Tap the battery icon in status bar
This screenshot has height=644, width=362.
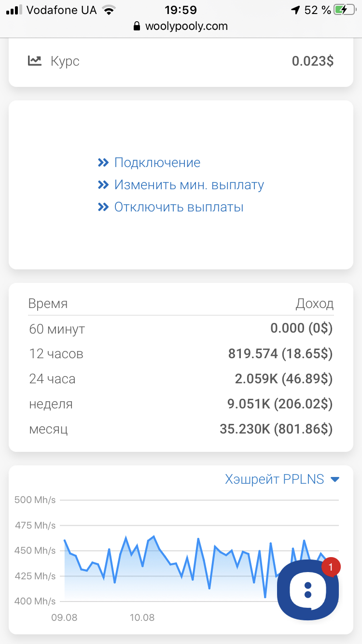tap(345, 10)
